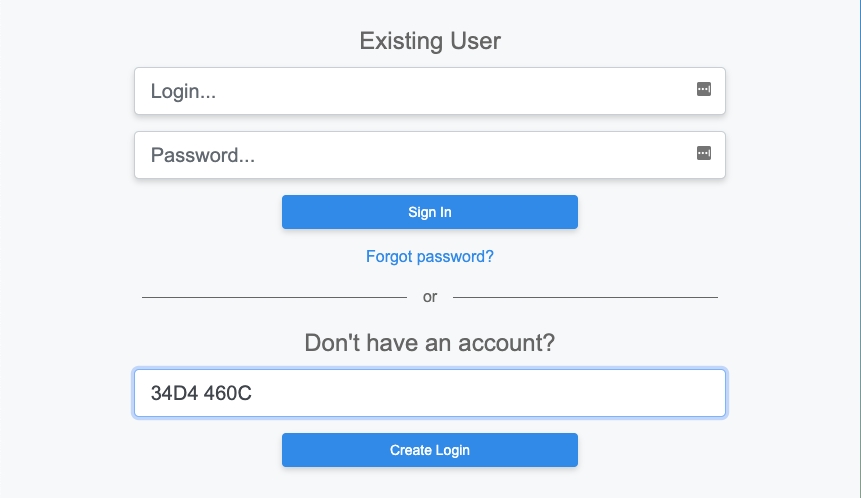The height and width of the screenshot is (498, 861).
Task: Click the Password... placeholder text
Action: click(x=203, y=155)
